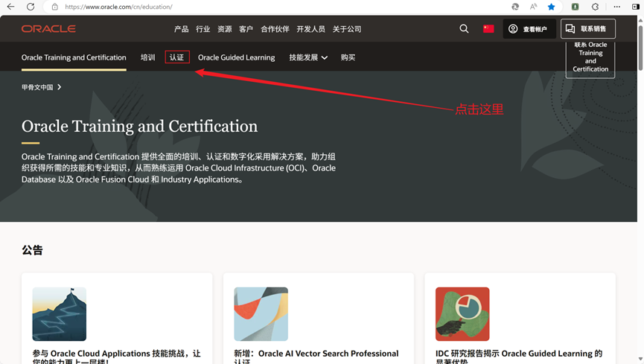
Task: Click the scrollbar down arrow
Action: click(x=640, y=360)
